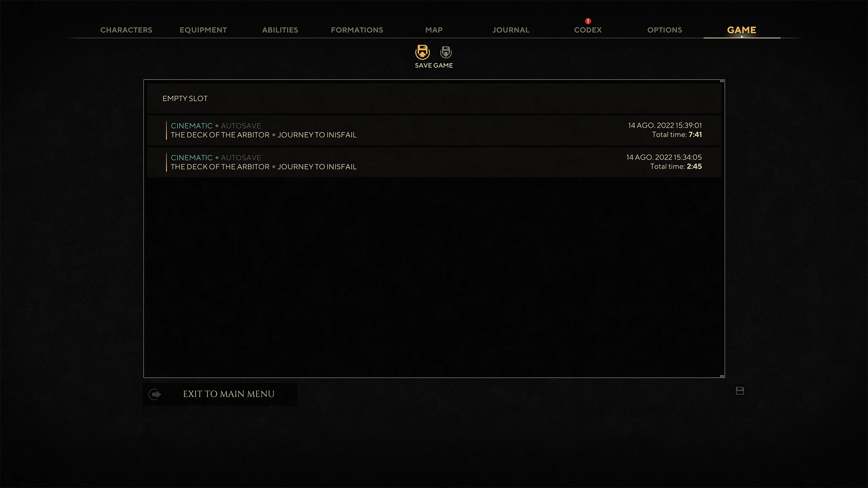Screen dimensions: 868x488
Task: Click Exit to Main Menu button
Action: [220, 394]
